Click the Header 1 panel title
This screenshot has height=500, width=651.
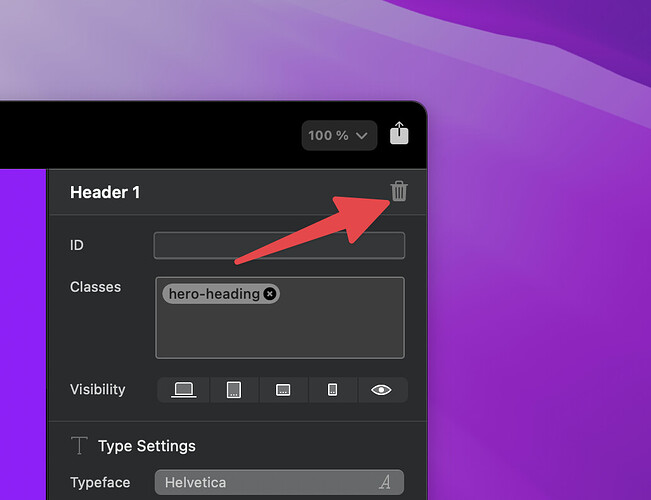[x=105, y=192]
